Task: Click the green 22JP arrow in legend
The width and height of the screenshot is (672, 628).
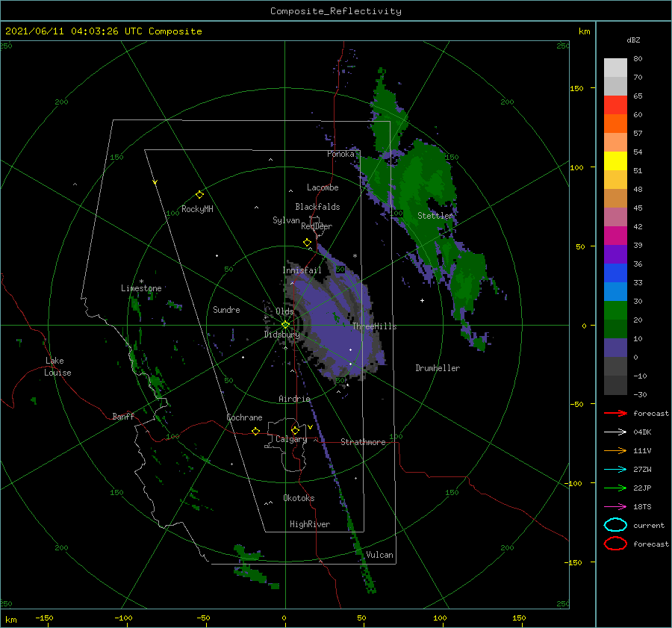Action: click(615, 488)
